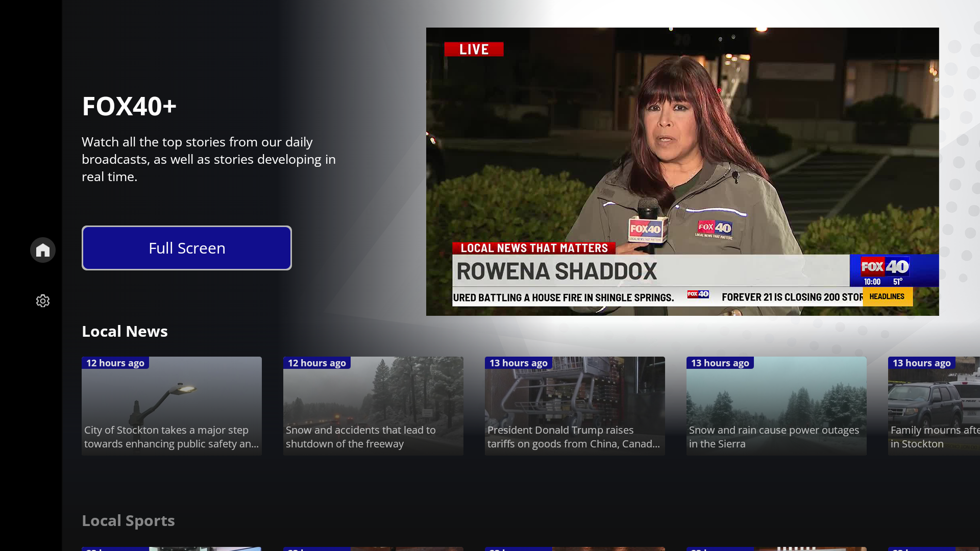Open the Donald Trump raises tariffs story

point(575,406)
